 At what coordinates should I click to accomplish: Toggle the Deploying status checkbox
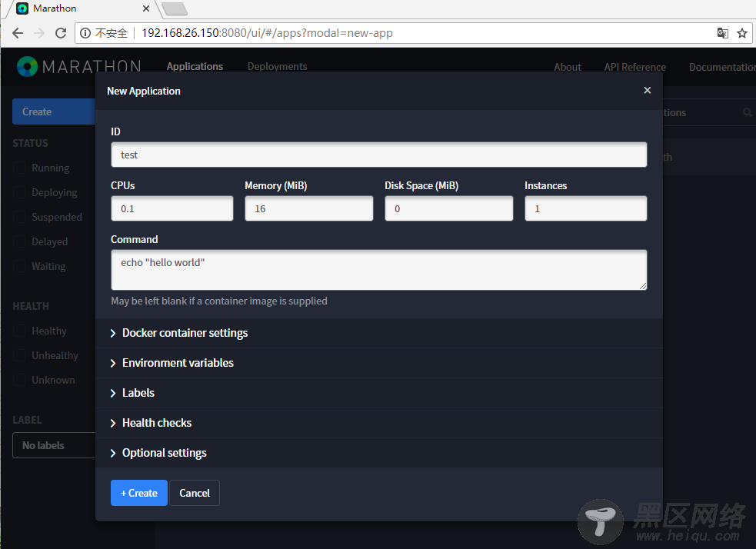point(19,192)
